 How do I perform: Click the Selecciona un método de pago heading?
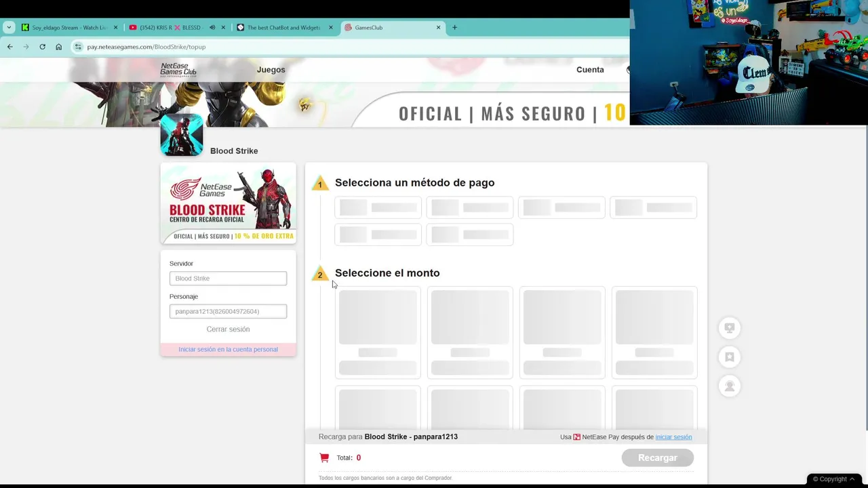tap(414, 183)
